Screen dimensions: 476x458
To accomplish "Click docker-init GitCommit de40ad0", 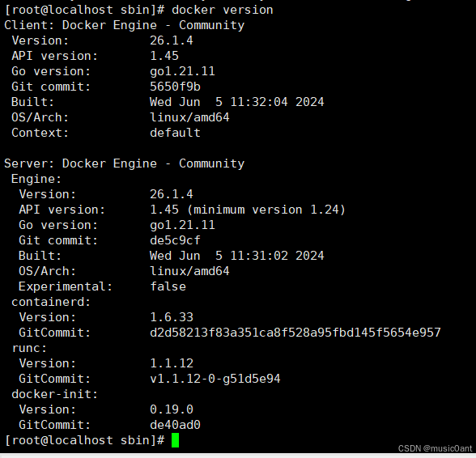I will (x=175, y=425).
